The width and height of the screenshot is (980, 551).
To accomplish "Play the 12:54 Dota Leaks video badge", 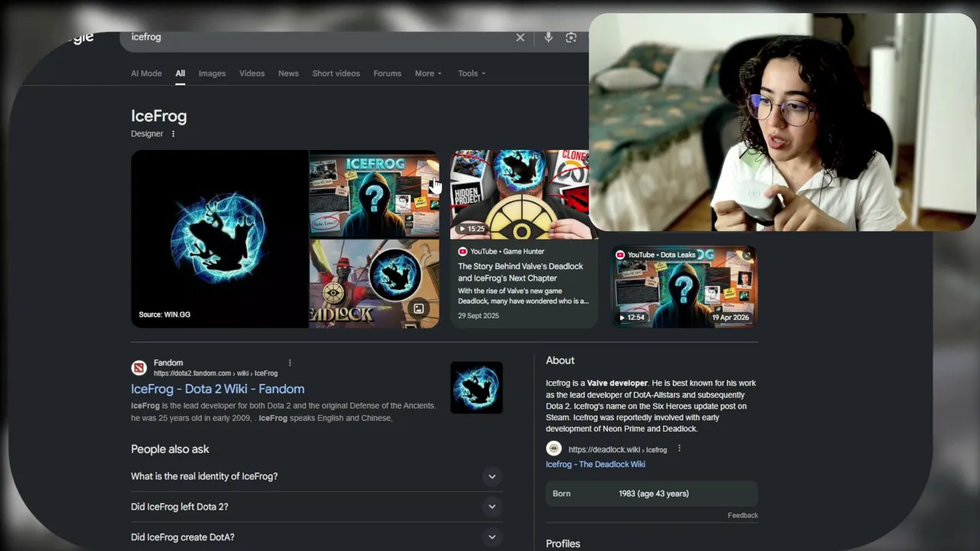I will click(x=633, y=318).
